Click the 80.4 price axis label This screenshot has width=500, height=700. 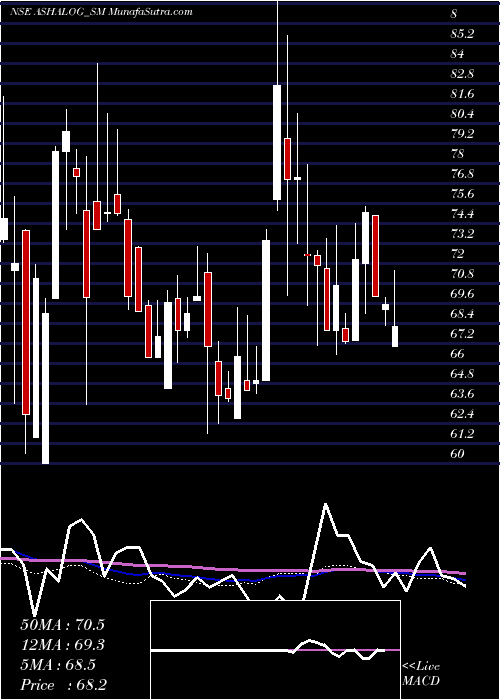[x=462, y=114]
